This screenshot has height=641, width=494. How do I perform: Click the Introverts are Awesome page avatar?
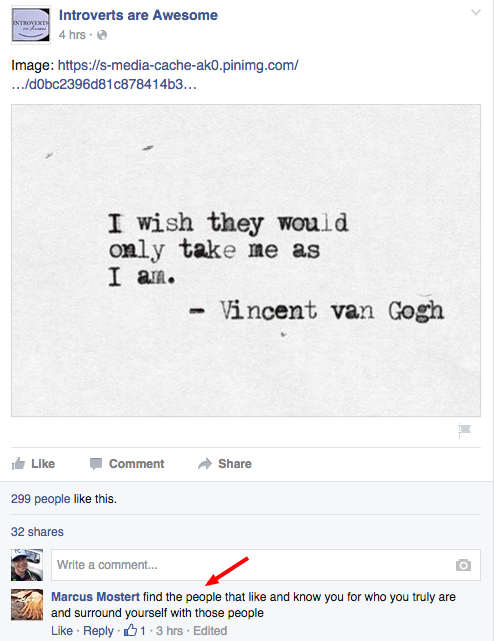click(31, 25)
